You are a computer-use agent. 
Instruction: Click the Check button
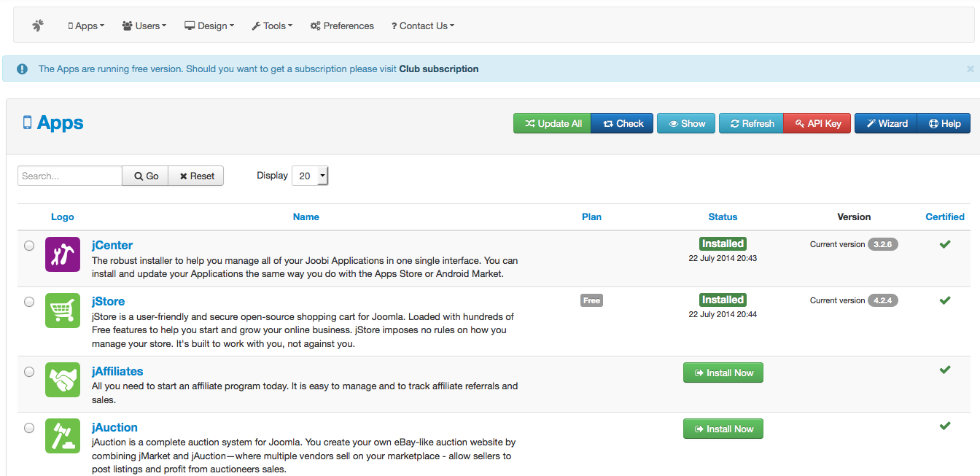click(x=623, y=123)
